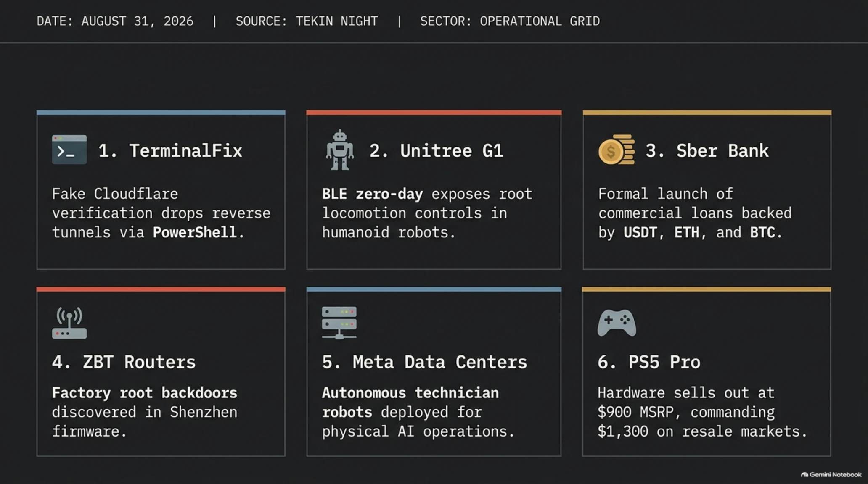Click the bold "USDT" token name
868x484 pixels.
pos(640,232)
